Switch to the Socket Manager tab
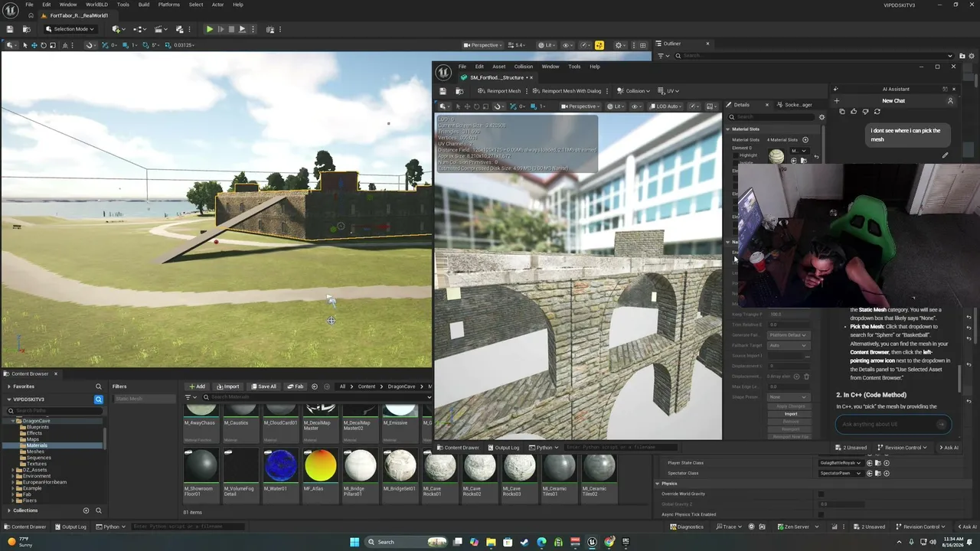The image size is (980, 551). tap(795, 105)
